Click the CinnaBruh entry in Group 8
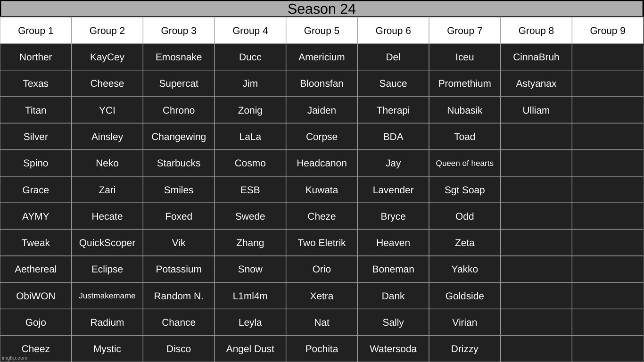 [x=536, y=57]
